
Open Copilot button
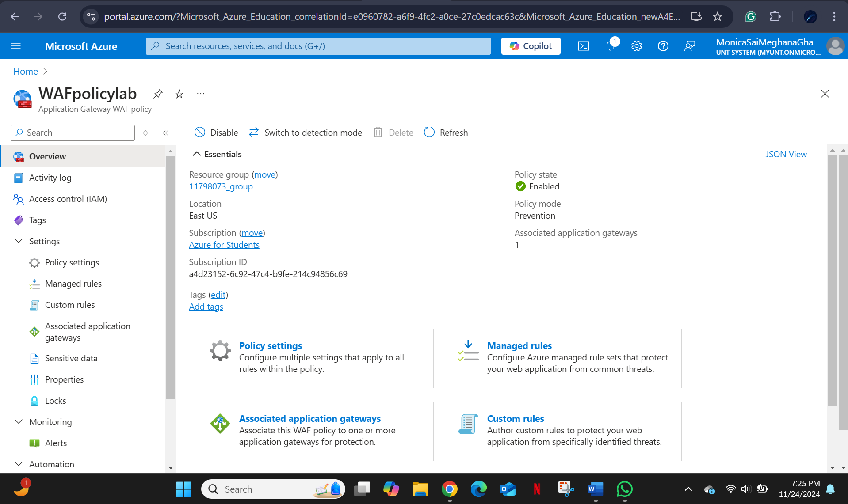point(531,46)
